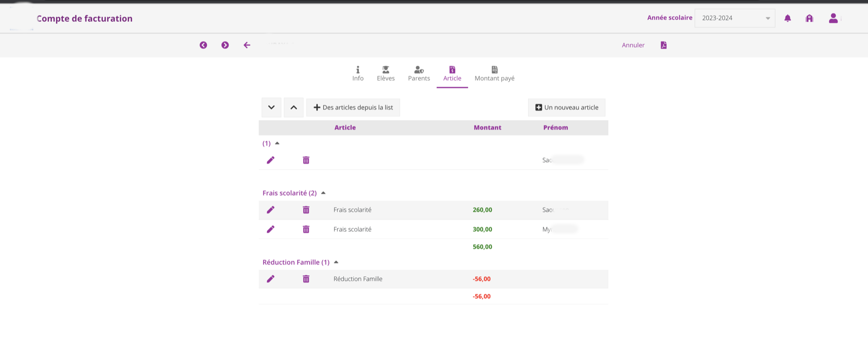Click the 300,00 amount cell
The width and height of the screenshot is (868, 360).
tap(483, 229)
